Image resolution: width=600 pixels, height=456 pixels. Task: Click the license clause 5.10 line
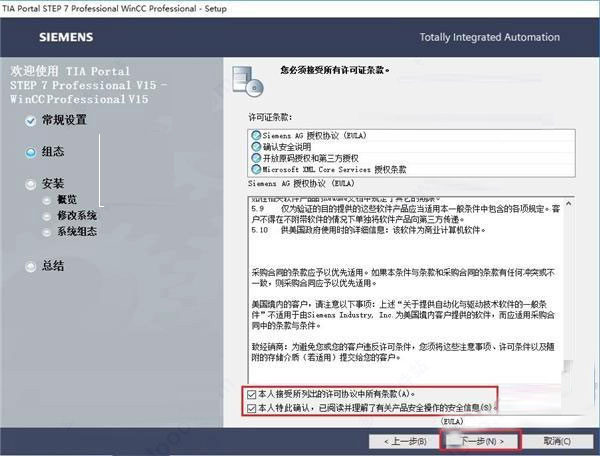368,230
